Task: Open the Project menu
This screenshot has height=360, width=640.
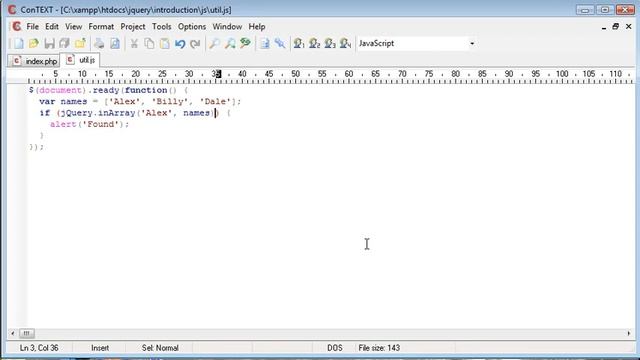Action: [x=133, y=27]
